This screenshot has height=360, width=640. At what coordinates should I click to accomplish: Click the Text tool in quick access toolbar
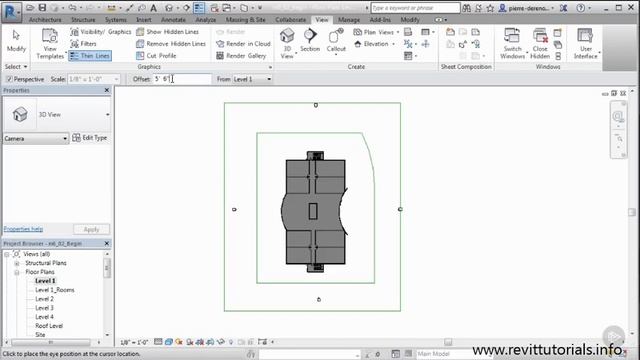pyautogui.click(x=153, y=8)
